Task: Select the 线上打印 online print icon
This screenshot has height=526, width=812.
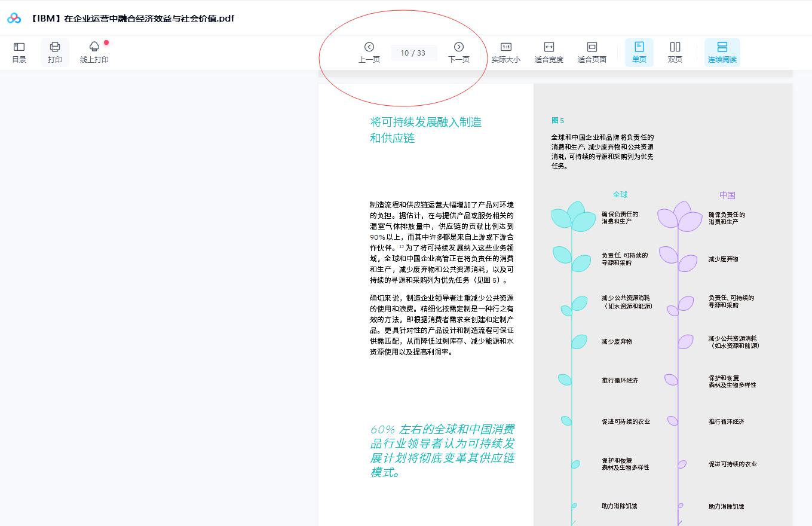Action: [x=93, y=52]
